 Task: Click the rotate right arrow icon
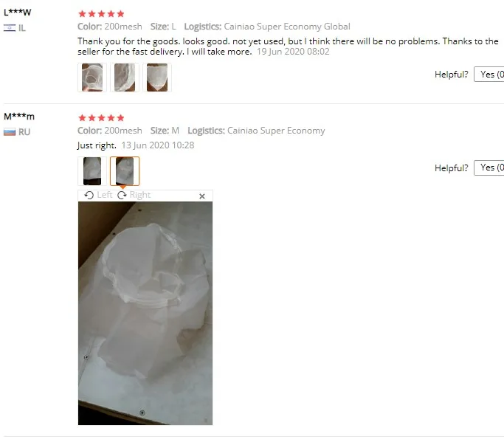[122, 195]
